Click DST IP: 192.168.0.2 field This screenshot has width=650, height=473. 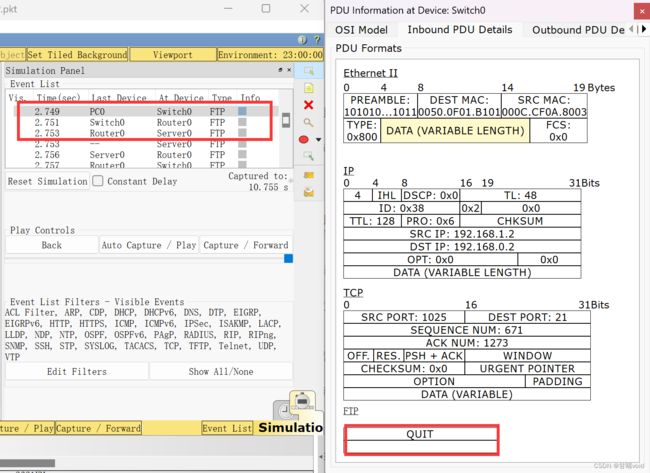click(x=462, y=247)
